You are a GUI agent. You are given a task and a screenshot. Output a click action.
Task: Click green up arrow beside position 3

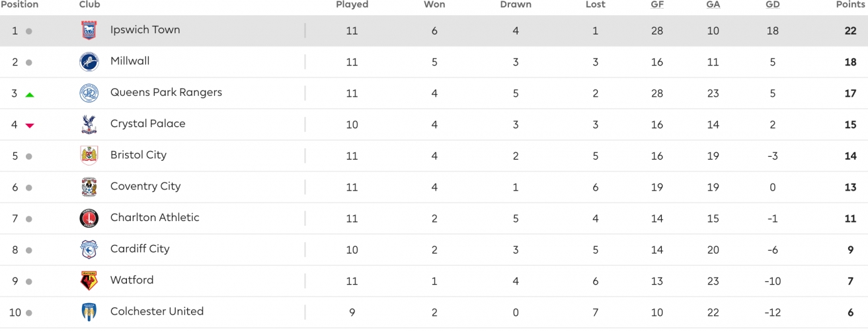29,95
